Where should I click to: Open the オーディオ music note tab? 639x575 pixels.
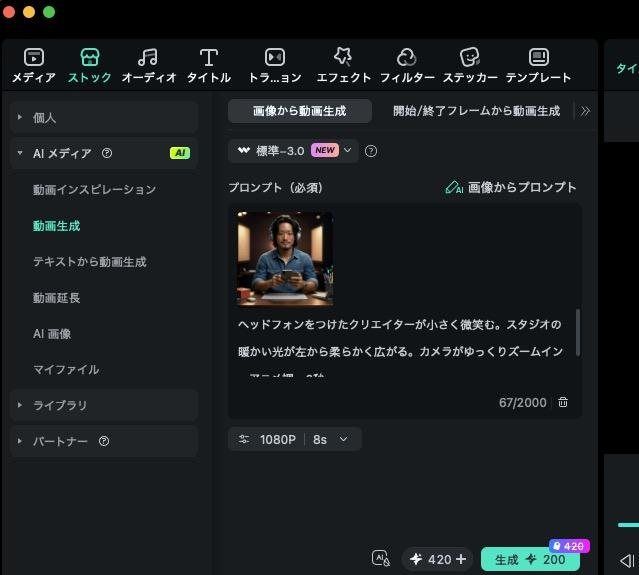point(149,65)
